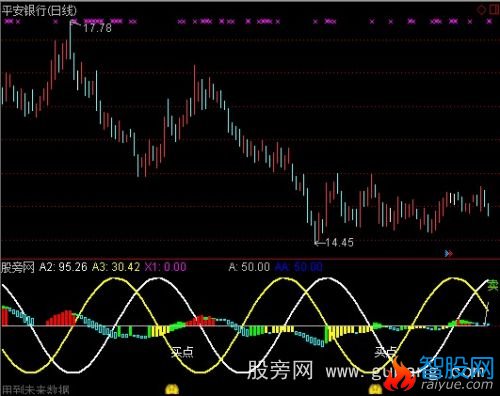Click the 股旁网 indicator name label
The image size is (500, 396).
pyautogui.click(x=18, y=267)
